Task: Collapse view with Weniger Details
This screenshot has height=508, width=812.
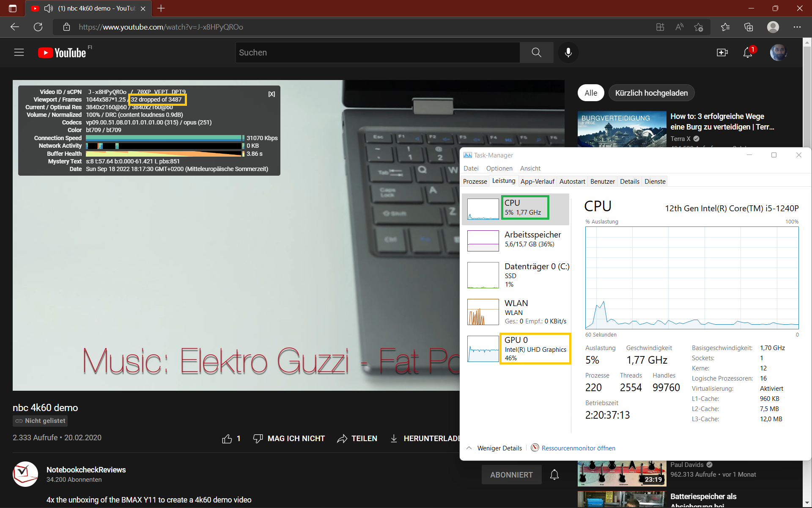Action: pos(494,448)
